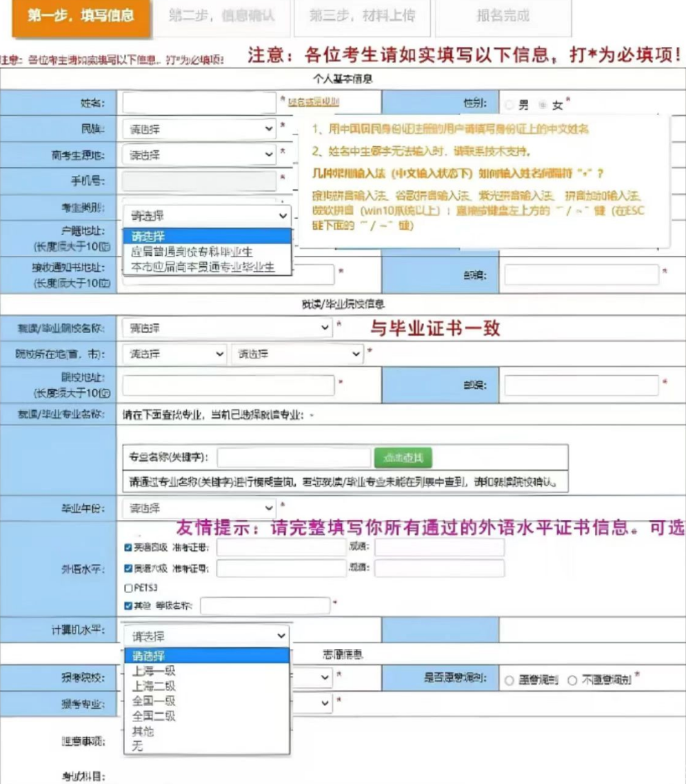Click the link beside the 姓名 field

coord(313,103)
